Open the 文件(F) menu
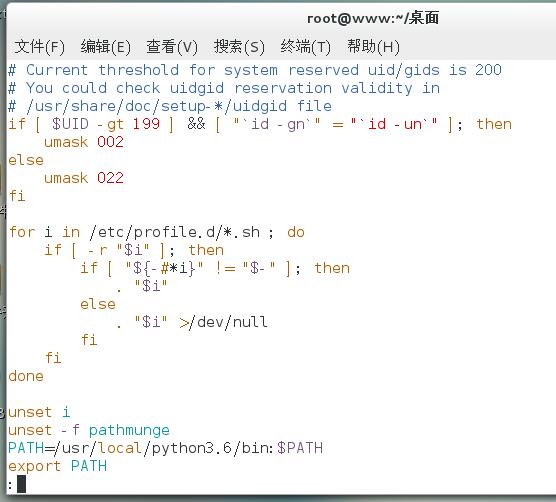This screenshot has width=556, height=502. coord(40,46)
